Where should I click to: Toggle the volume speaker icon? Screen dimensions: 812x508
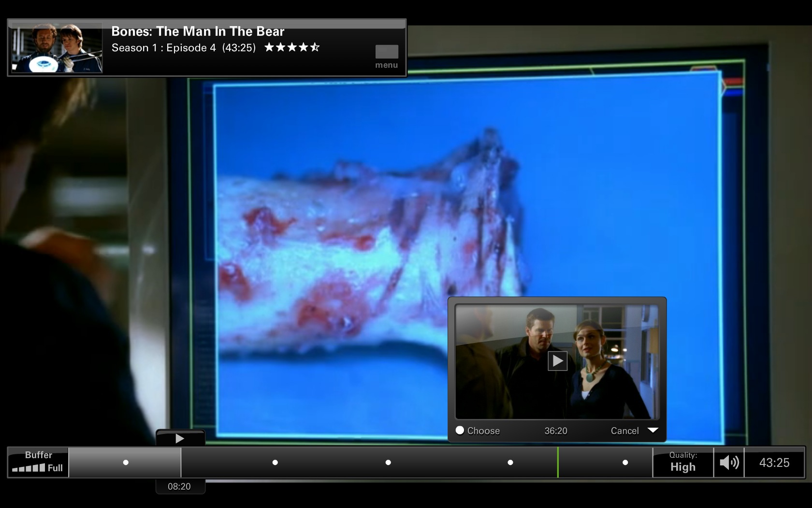[x=729, y=463]
